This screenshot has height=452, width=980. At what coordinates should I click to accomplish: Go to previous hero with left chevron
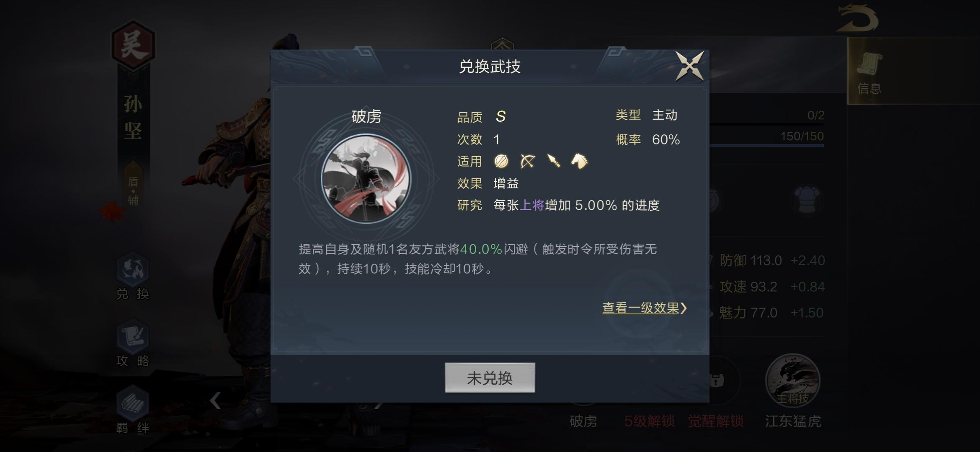tap(215, 401)
